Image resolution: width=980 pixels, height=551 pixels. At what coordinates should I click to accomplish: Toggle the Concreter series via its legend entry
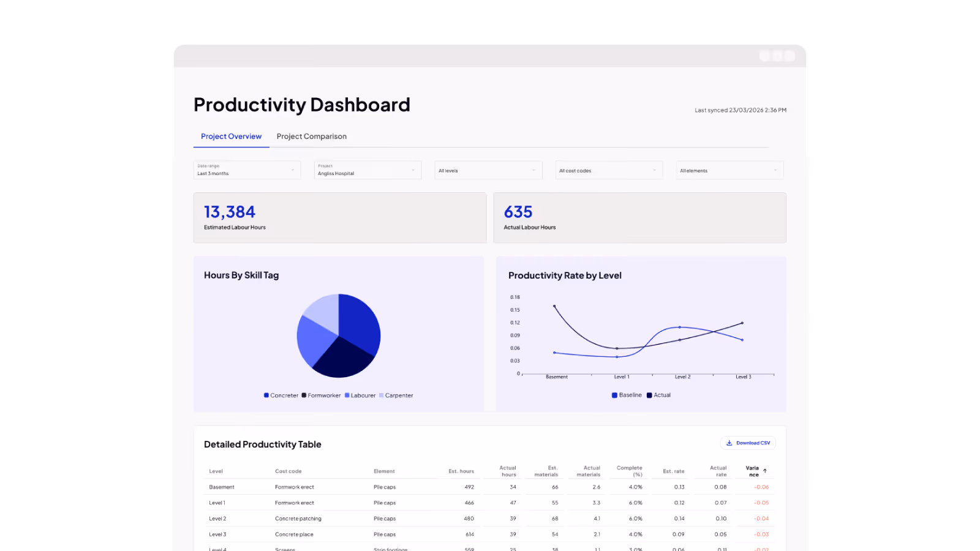[282, 395]
